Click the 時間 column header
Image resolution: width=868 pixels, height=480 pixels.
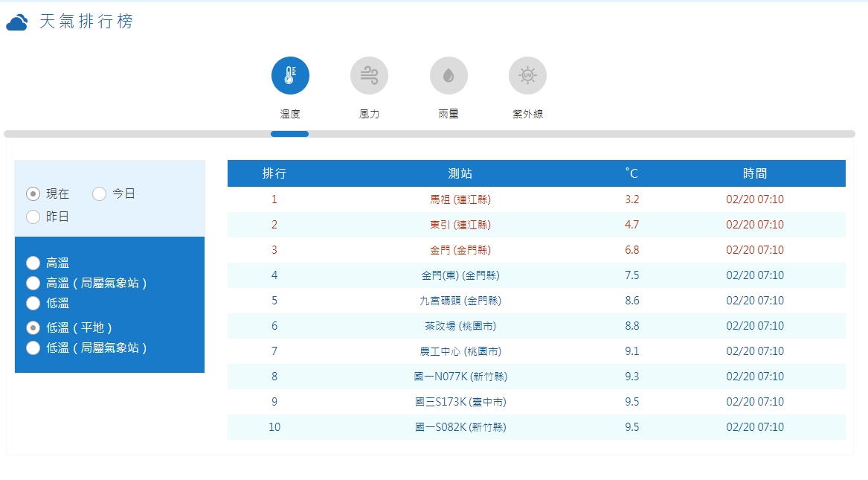point(754,173)
